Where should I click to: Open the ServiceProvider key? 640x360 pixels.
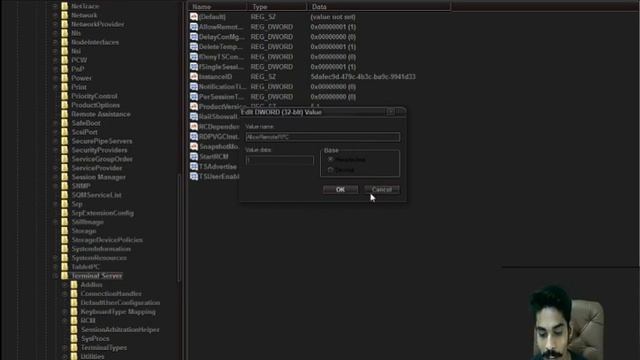(97, 168)
